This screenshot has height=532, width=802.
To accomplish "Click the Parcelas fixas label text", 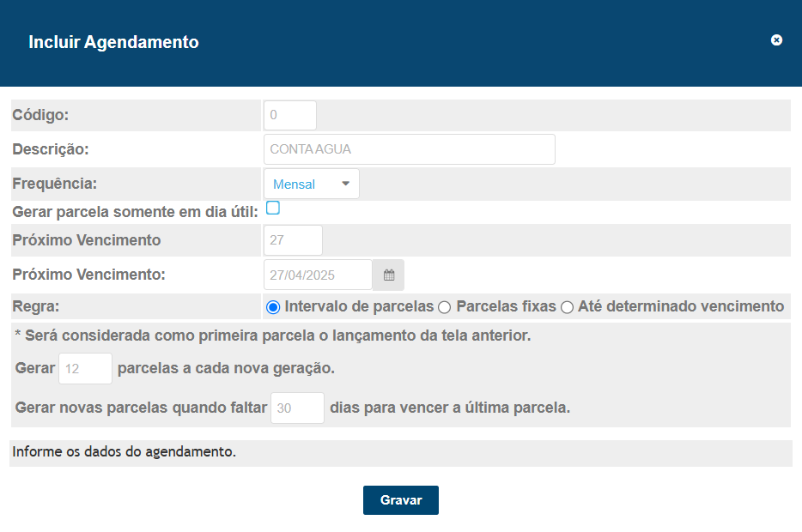I will [506, 306].
